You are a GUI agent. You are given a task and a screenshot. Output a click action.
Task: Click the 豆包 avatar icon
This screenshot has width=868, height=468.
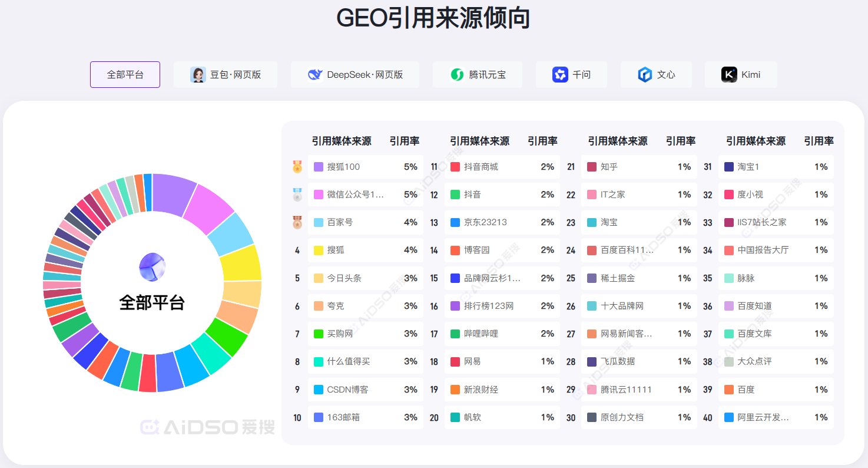coord(198,75)
